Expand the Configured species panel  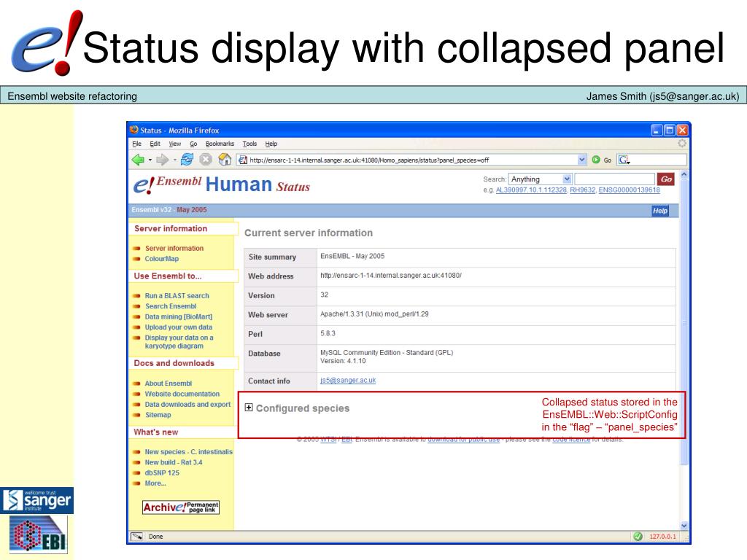[249, 408]
